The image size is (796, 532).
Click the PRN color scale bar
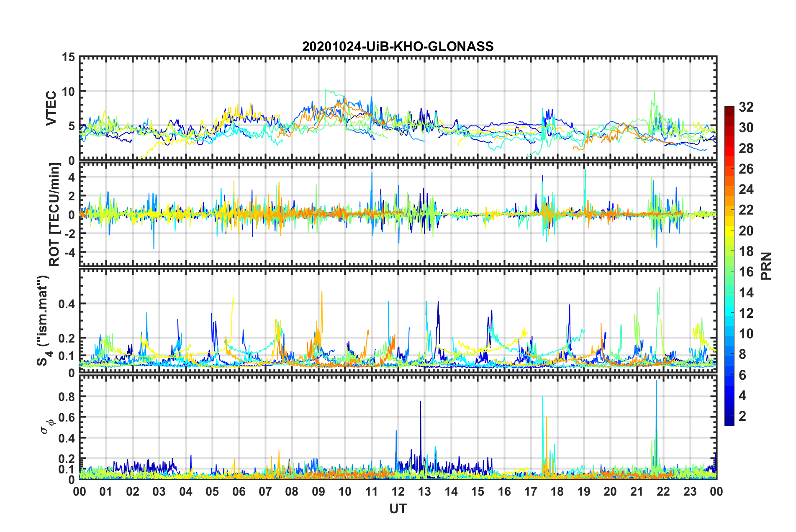729,266
